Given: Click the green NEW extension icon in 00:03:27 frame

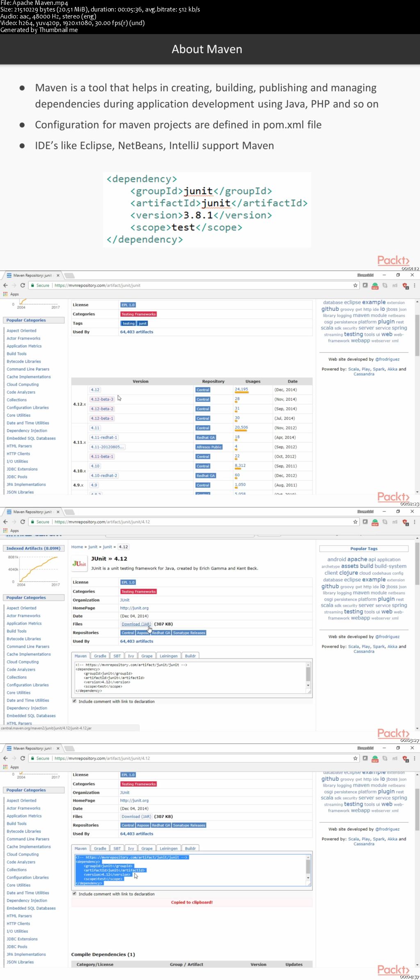Looking at the screenshot, I should pyautogui.click(x=375, y=522).
